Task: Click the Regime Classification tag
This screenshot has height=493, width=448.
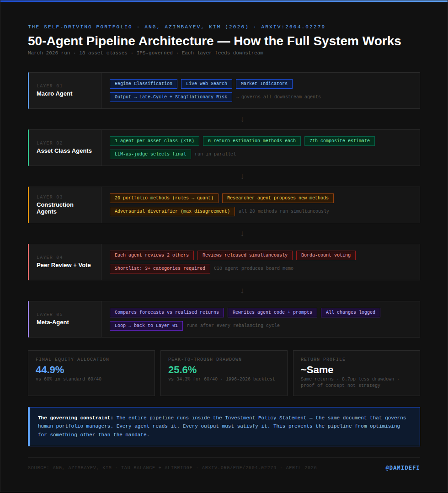Action: tap(144, 84)
